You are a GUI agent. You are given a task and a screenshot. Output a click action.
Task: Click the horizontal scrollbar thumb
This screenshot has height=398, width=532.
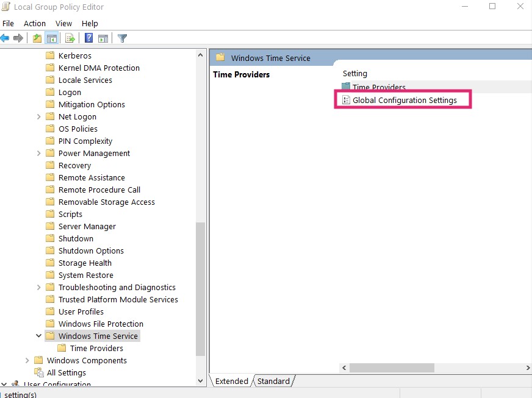[392, 368]
